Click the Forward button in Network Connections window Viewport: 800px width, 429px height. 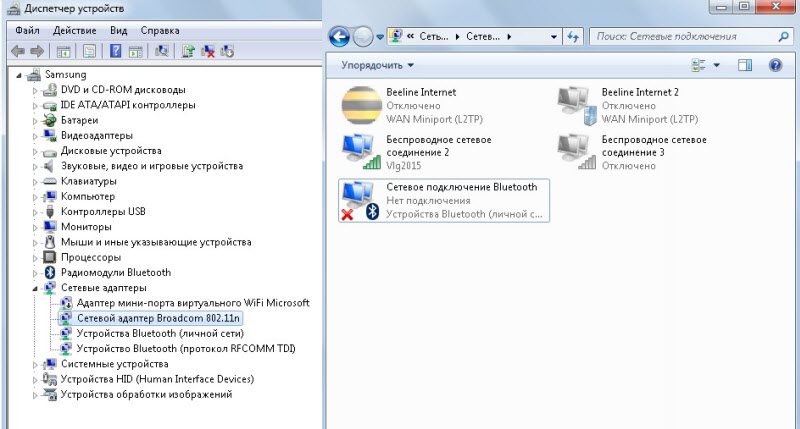click(363, 37)
